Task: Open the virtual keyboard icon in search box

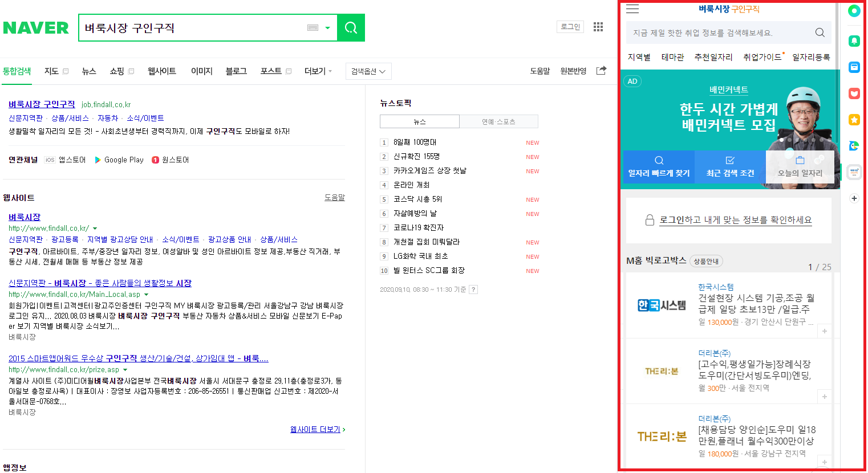Action: tap(313, 28)
